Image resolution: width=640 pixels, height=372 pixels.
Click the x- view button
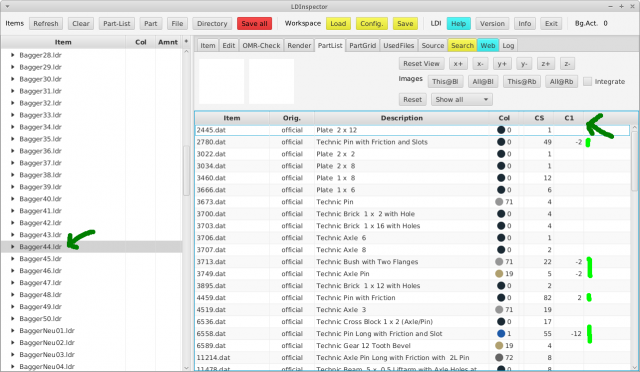(x=480, y=64)
